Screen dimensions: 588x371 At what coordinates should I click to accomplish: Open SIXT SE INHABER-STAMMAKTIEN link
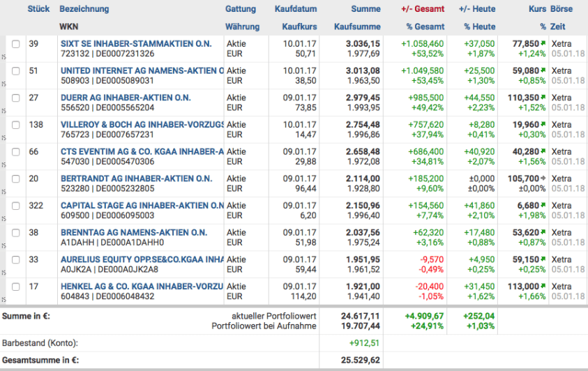(x=136, y=43)
